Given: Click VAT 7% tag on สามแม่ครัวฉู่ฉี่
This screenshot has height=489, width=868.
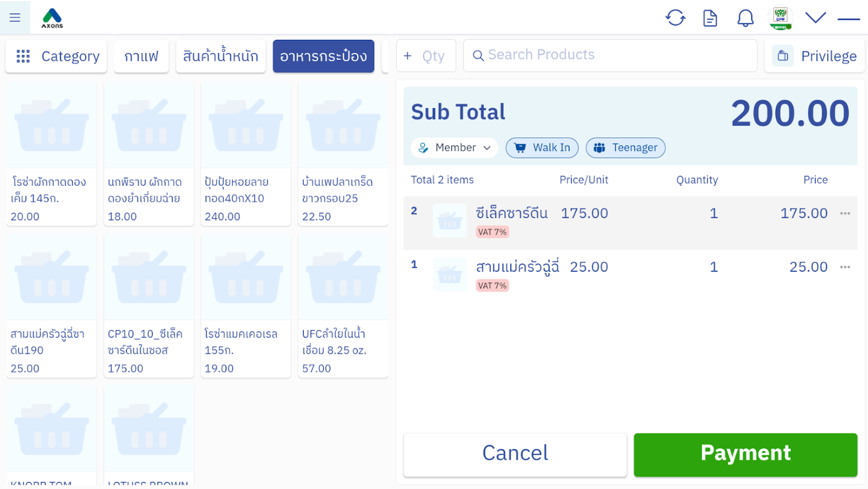Looking at the screenshot, I should pyautogui.click(x=493, y=286).
